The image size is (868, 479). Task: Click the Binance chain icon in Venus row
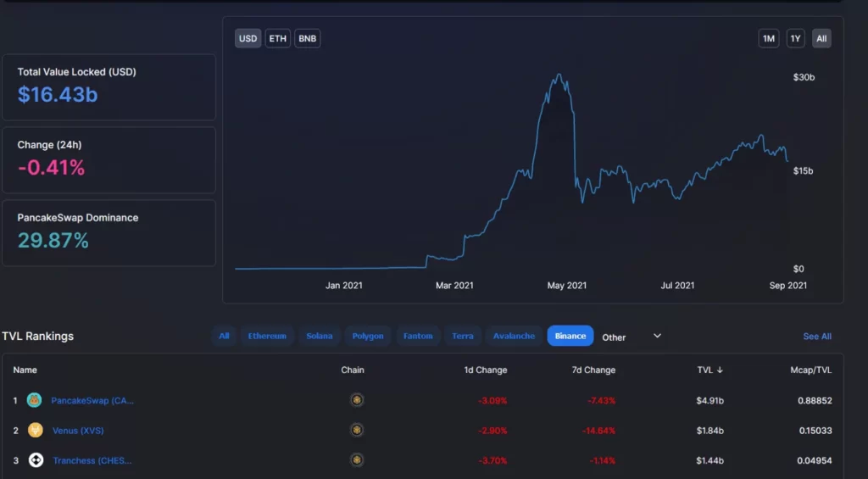point(357,430)
